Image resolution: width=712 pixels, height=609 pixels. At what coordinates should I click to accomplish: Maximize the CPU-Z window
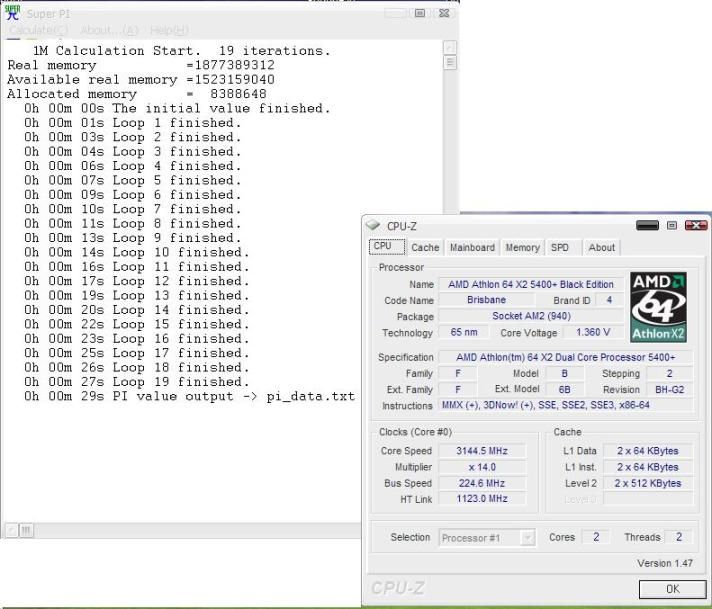[672, 225]
